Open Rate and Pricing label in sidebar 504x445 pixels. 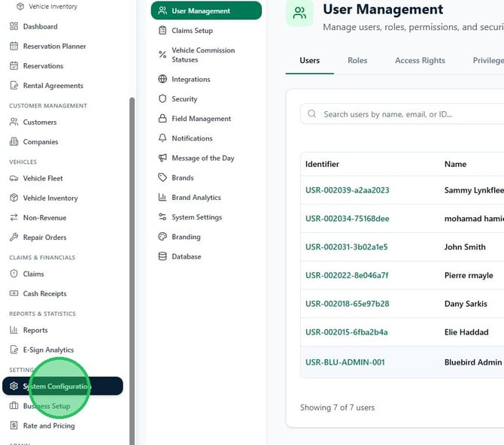(49, 425)
